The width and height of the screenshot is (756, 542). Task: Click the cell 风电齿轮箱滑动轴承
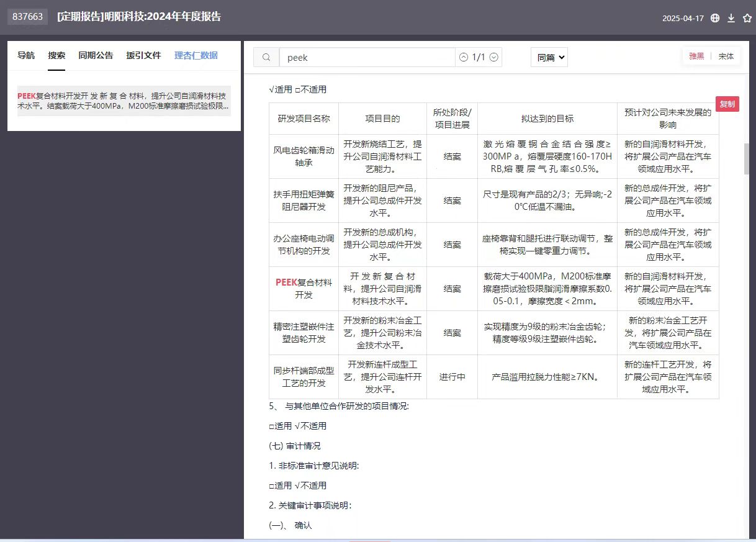pos(304,156)
